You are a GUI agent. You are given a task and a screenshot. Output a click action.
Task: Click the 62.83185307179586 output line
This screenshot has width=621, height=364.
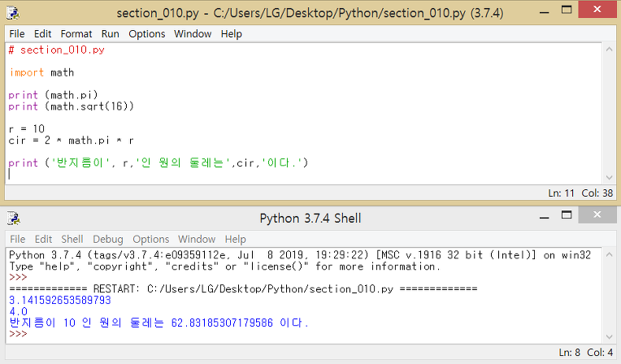(159, 323)
